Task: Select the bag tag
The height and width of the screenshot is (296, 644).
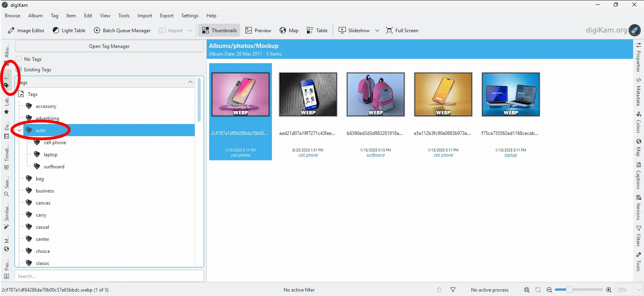Action: (39, 179)
